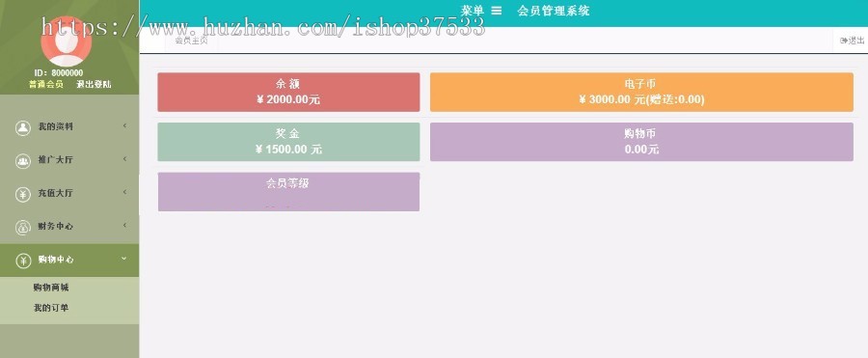Click the 充值大厅 yen icon
The height and width of the screenshot is (358, 868).
pos(23,194)
